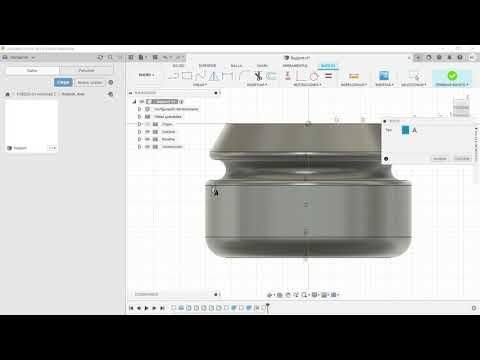The image size is (480, 360).
Task: Open the Personas tab in Data Panel
Action: point(86,70)
